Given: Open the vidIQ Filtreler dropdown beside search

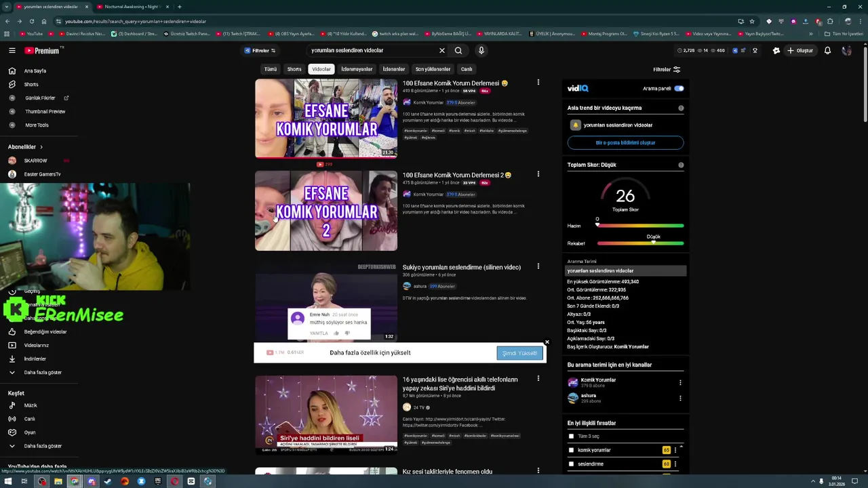Looking at the screenshot, I should coord(260,50).
